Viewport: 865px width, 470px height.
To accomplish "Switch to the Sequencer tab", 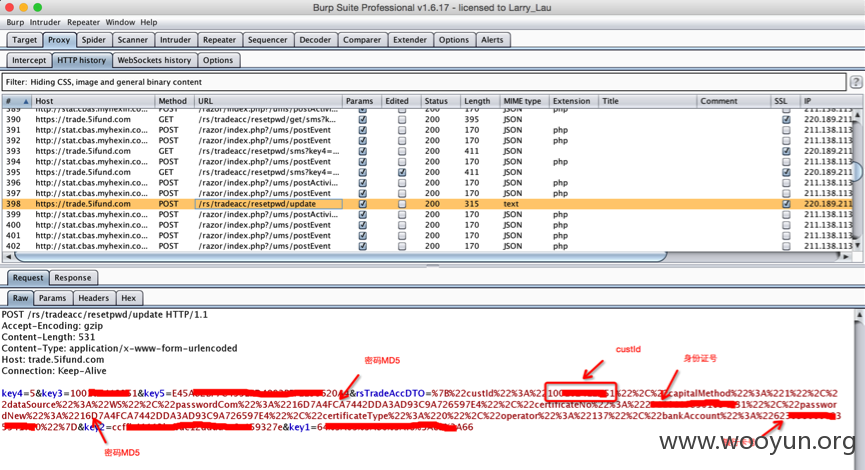I will tap(268, 40).
